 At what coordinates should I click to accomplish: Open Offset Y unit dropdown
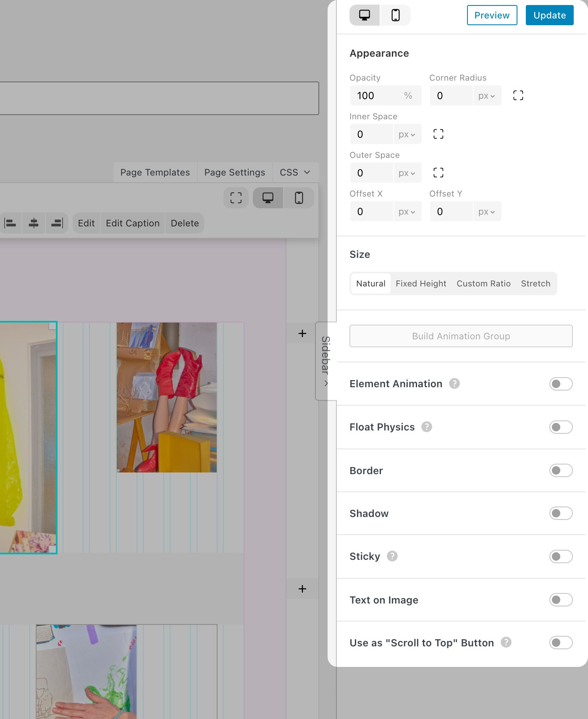(x=487, y=212)
